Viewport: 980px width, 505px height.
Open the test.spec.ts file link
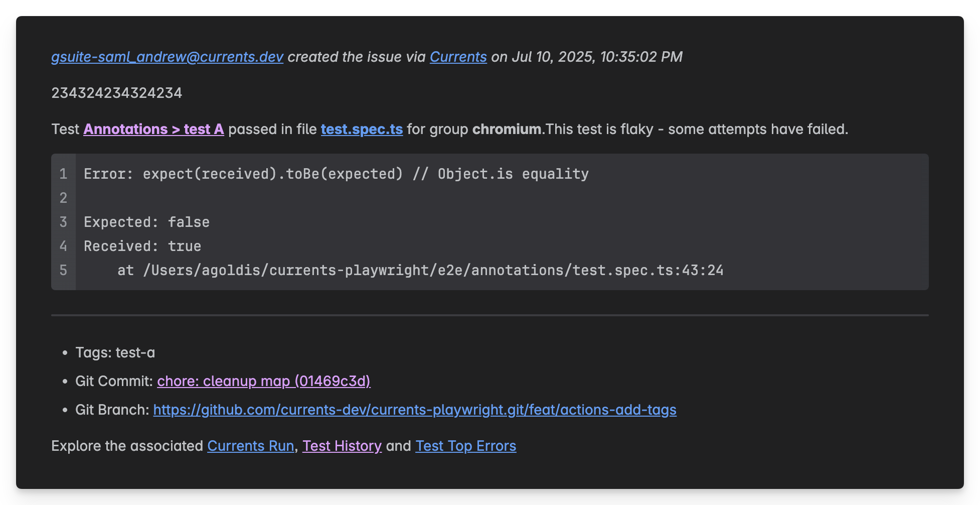[362, 129]
